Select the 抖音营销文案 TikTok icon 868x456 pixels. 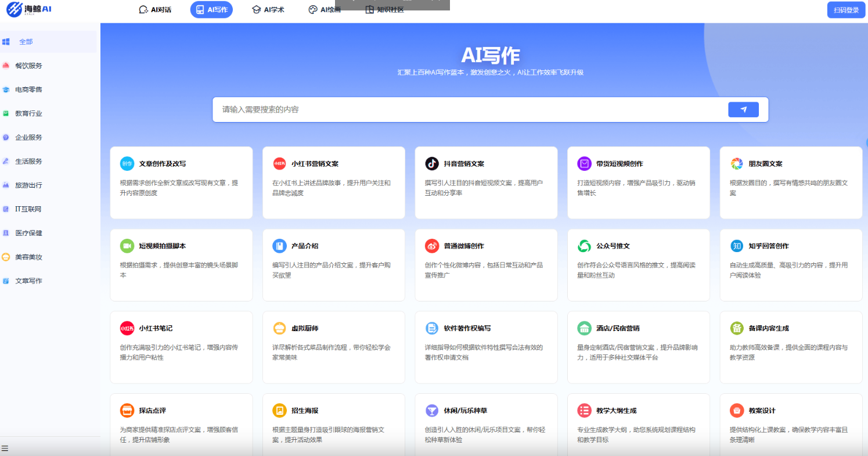(x=432, y=164)
